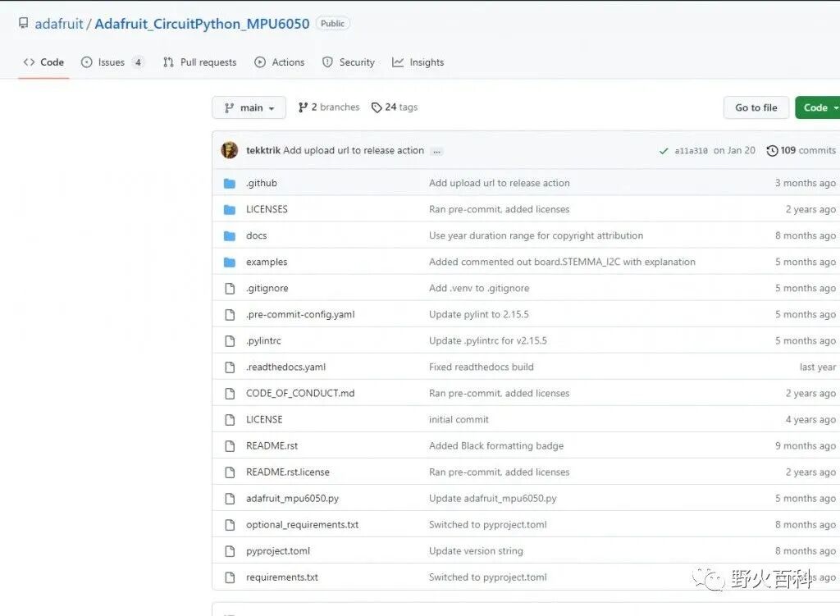Open 'Added Black formatting badge' commit

[496, 445]
